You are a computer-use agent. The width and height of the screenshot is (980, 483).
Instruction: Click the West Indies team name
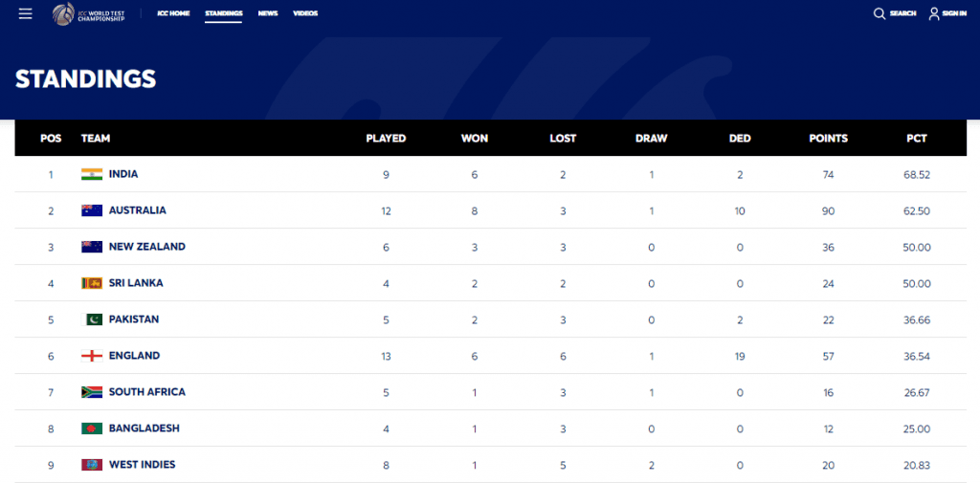coord(142,465)
